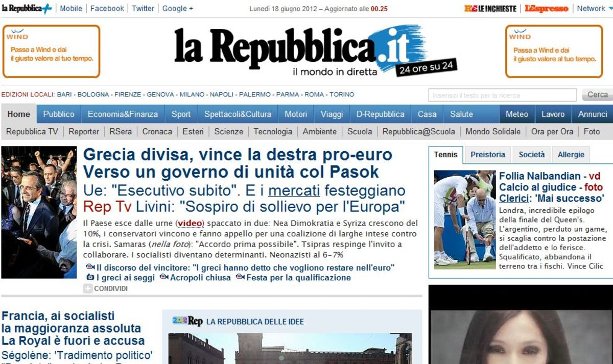Click the R2 Rep logo in Repubblica delle Idee

(187, 321)
